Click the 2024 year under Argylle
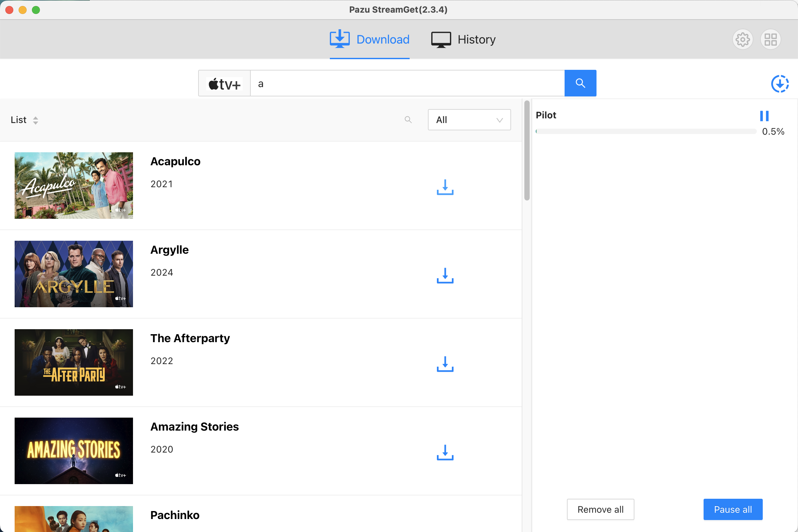Viewport: 798px width, 532px height. (162, 272)
